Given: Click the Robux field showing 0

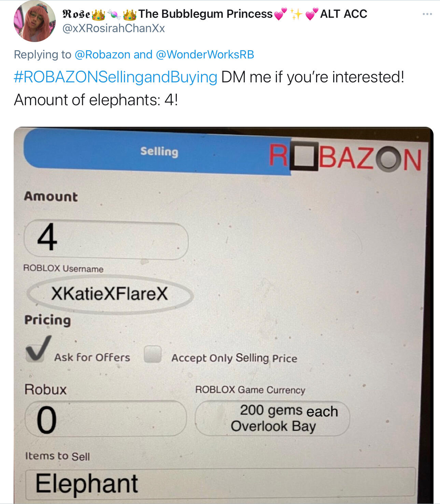Looking at the screenshot, I should pyautogui.click(x=106, y=419).
